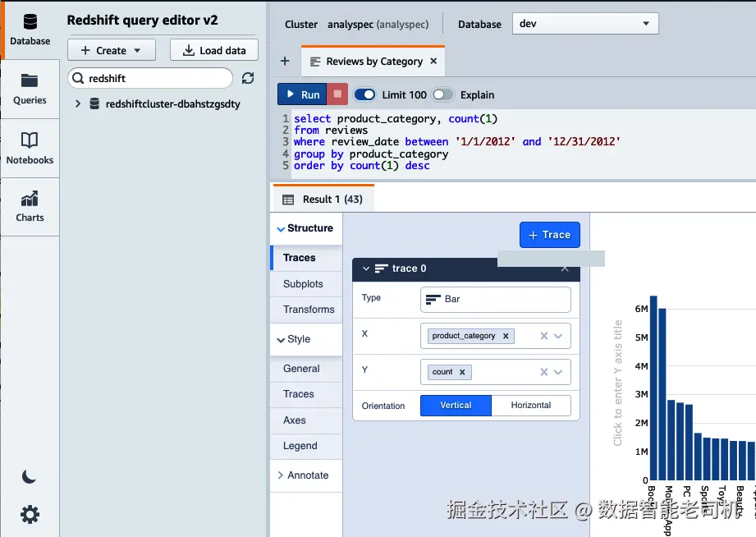This screenshot has height=537, width=756.
Task: Click the 'order by count(1) desc' line
Action: tap(362, 166)
